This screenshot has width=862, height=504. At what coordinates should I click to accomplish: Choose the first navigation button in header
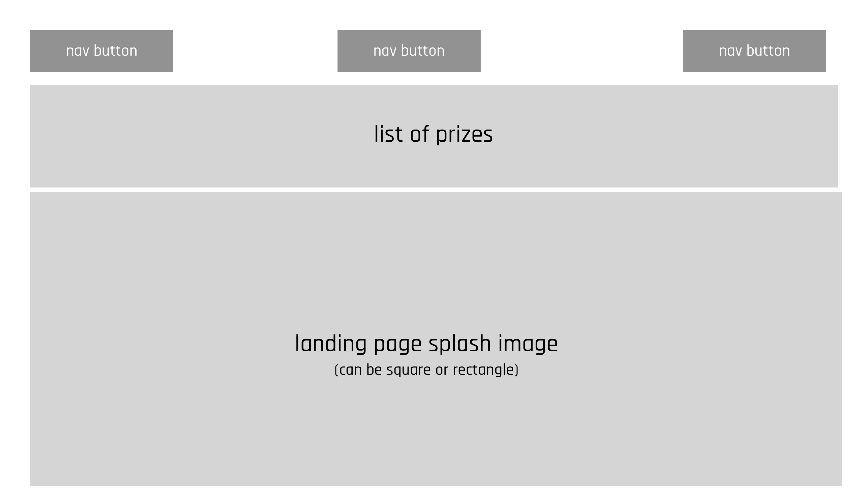[x=101, y=51]
